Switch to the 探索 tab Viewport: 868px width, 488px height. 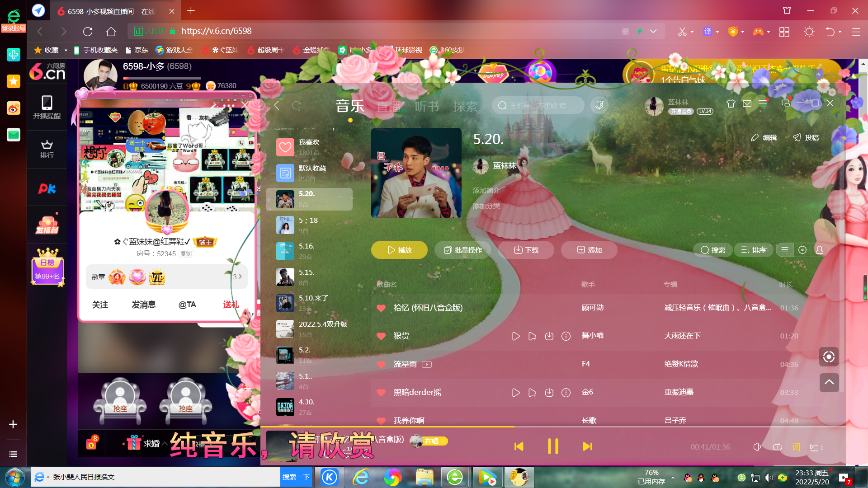pyautogui.click(x=465, y=106)
